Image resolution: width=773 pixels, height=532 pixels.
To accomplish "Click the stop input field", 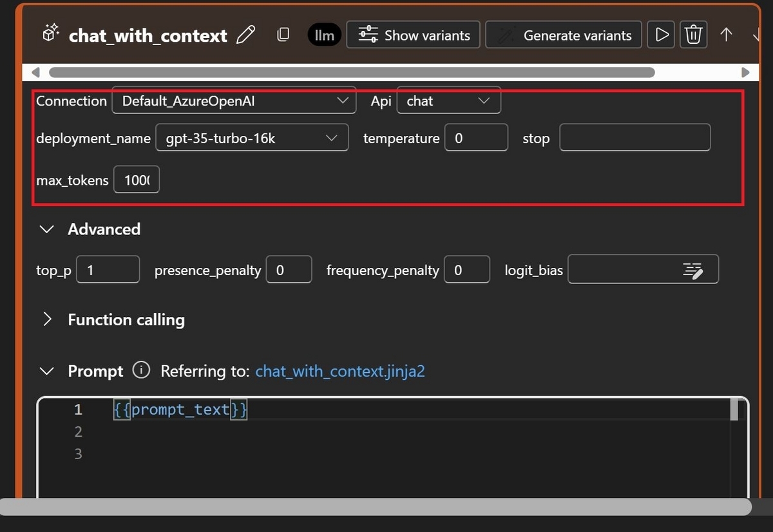I will 635,138.
